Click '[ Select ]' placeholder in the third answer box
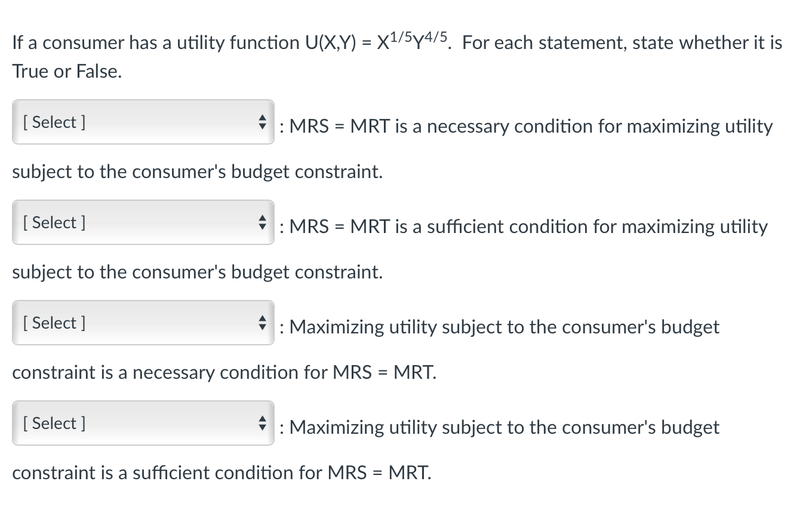Screen dimensions: 812x521 click(54, 323)
